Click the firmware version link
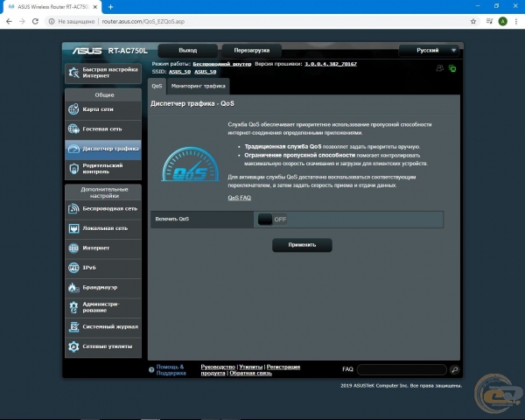Image resolution: width=525 pixels, height=420 pixels. [331, 64]
